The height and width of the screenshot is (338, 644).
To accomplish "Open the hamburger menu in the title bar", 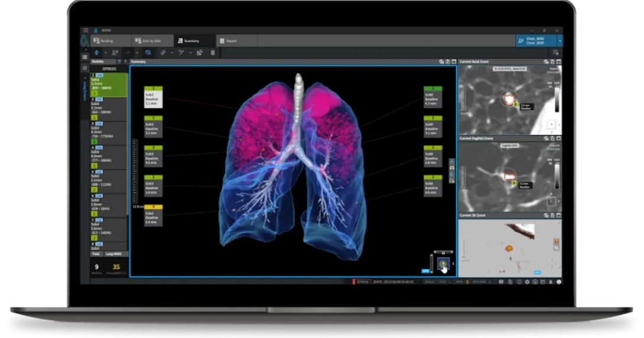I will (x=86, y=30).
